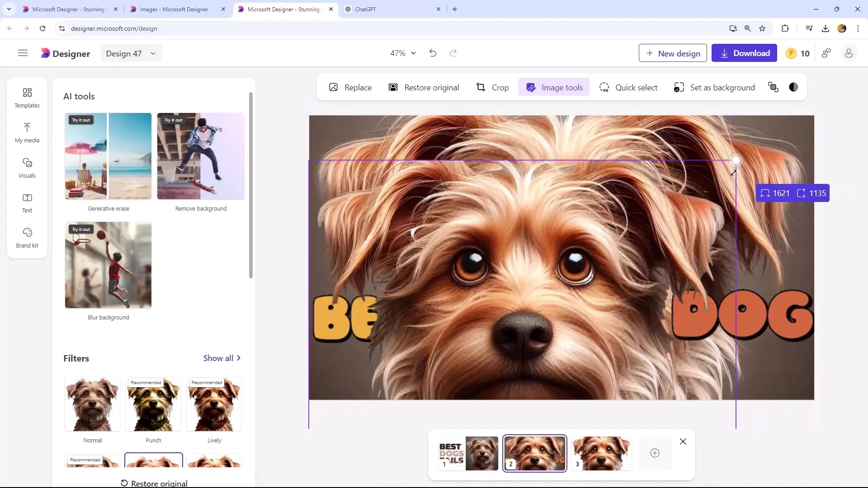The height and width of the screenshot is (488, 868).
Task: Redo the last action
Action: [453, 53]
